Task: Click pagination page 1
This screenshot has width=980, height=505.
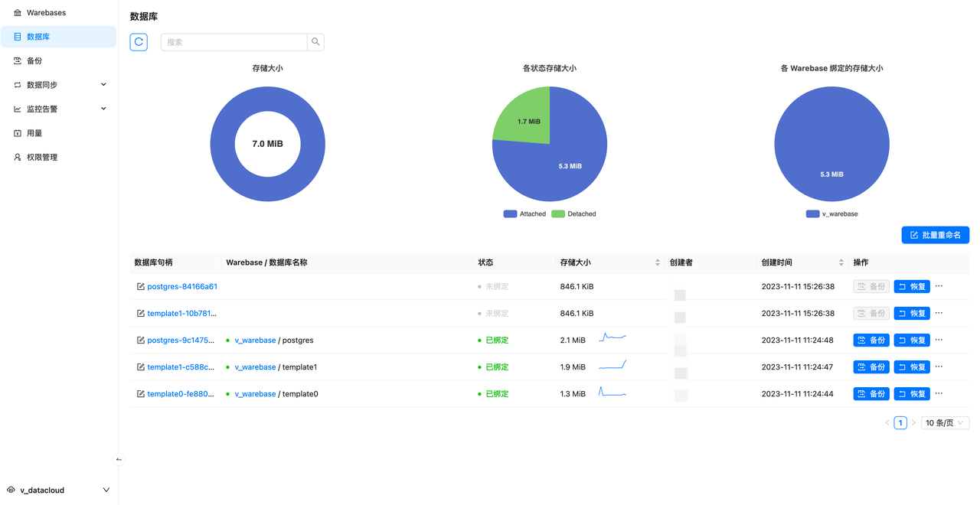Action: coord(900,423)
